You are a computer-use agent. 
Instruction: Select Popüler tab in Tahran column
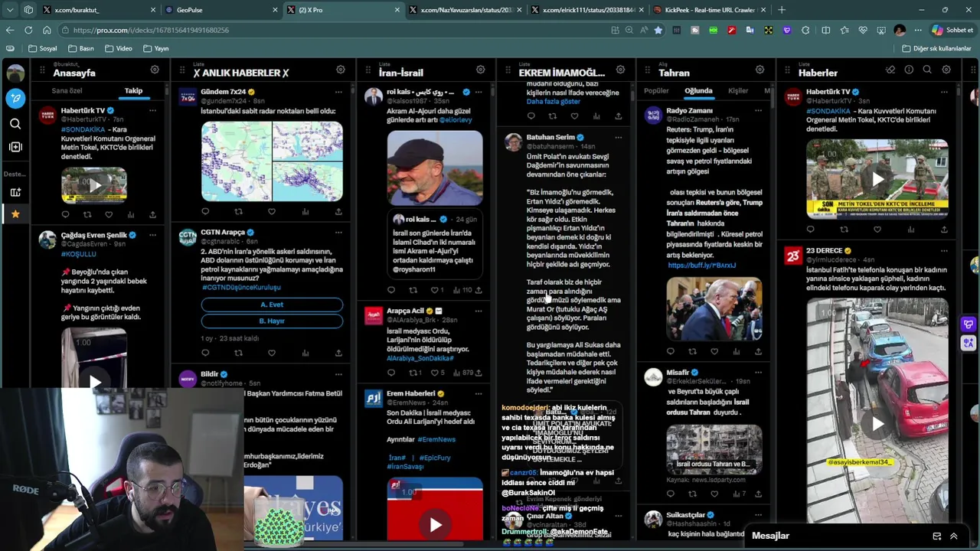pyautogui.click(x=656, y=90)
